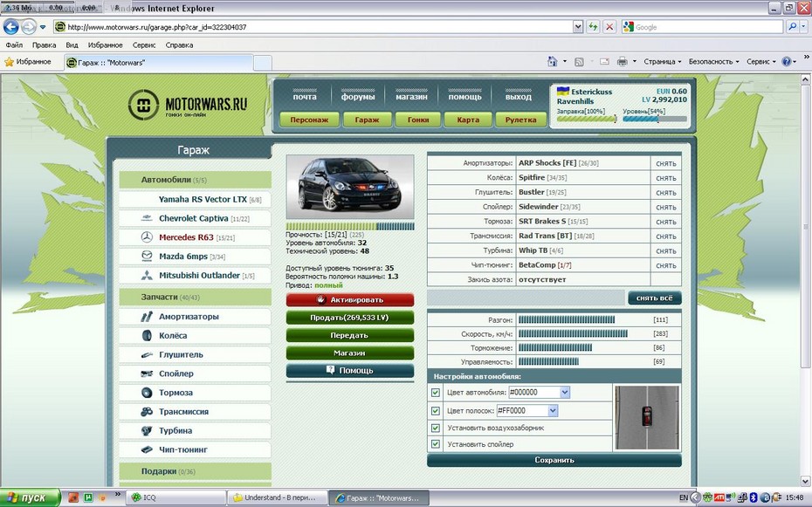This screenshot has height=507, width=812.
Task: Open Вид menu
Action: [72, 45]
